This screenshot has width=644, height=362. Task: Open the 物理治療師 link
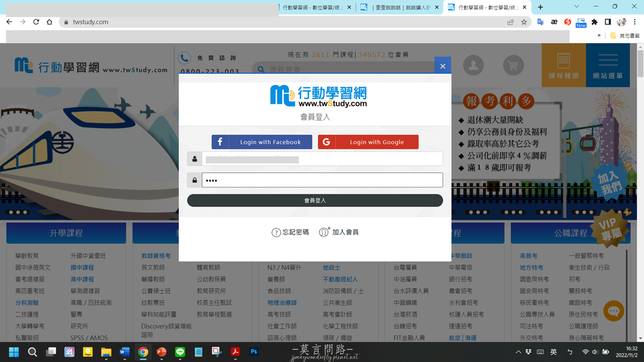[x=282, y=303]
